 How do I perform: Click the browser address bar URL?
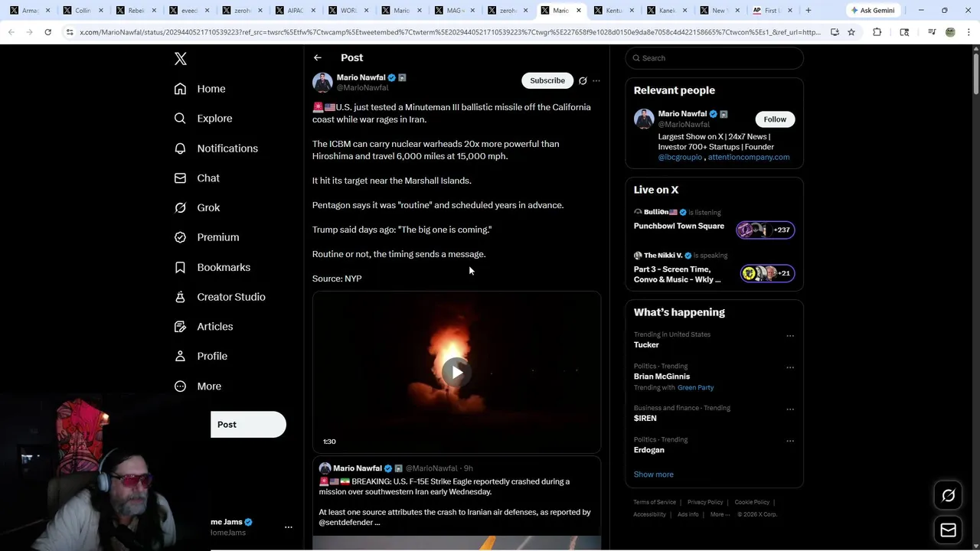point(450,32)
